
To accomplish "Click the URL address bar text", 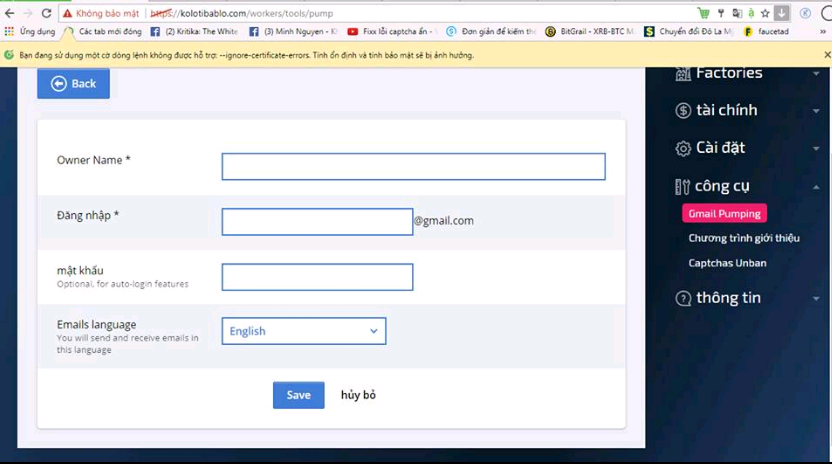I will pyautogui.click(x=242, y=13).
